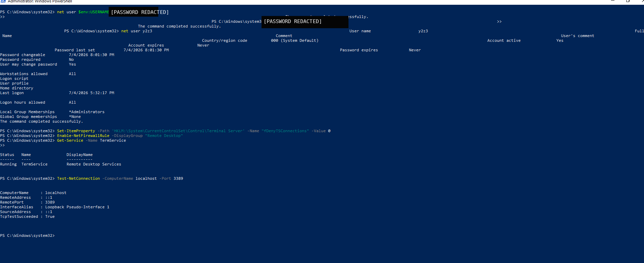Click the 'Set-ItemProperty' cmdlet name
644x263 pixels.
tap(76, 131)
